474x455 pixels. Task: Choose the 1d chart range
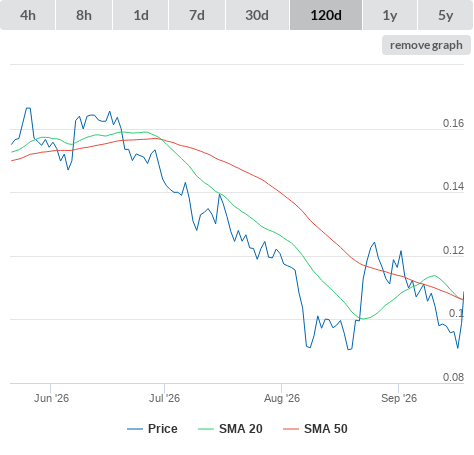click(x=141, y=15)
